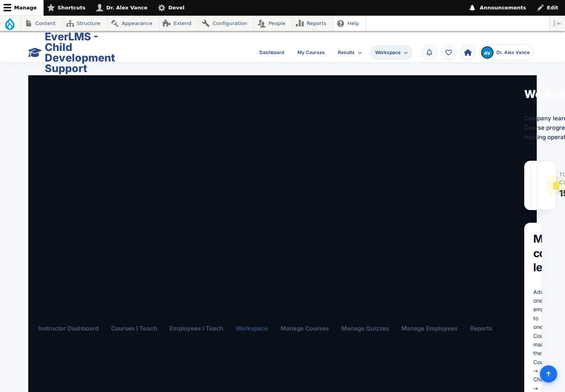Click the blue back-to-top arrow button
Image resolution: width=565 pixels, height=392 pixels.
(x=549, y=374)
